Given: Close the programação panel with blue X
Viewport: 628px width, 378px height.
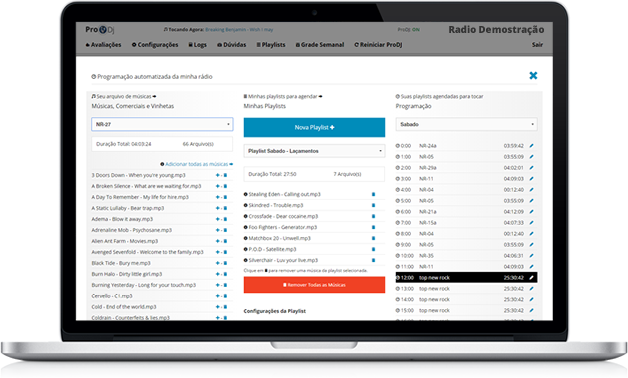Looking at the screenshot, I should point(533,75).
